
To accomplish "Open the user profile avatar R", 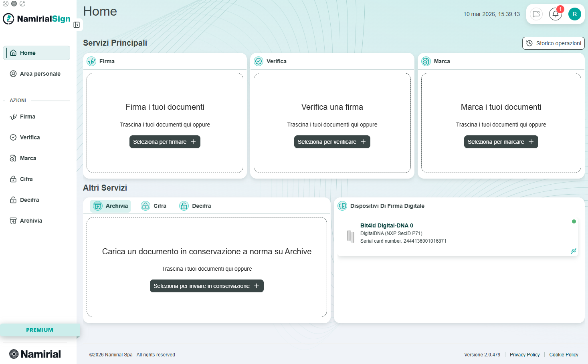I will click(574, 14).
